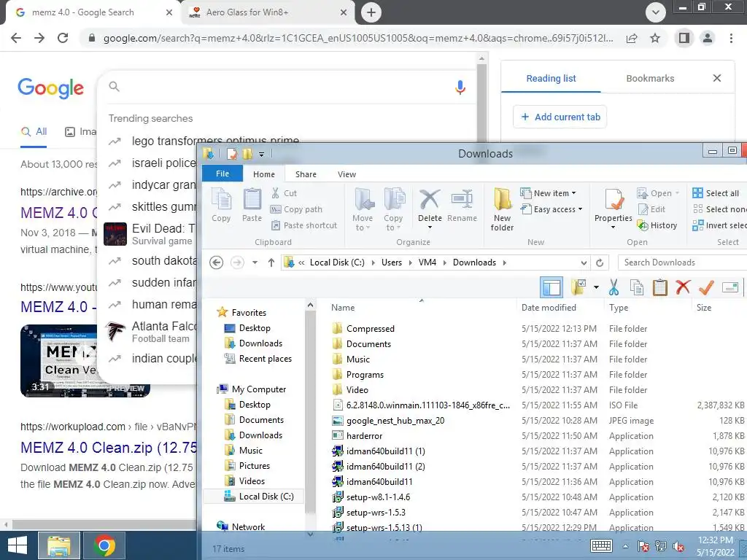Click the large Copy button in the Clipboard group

pyautogui.click(x=221, y=205)
